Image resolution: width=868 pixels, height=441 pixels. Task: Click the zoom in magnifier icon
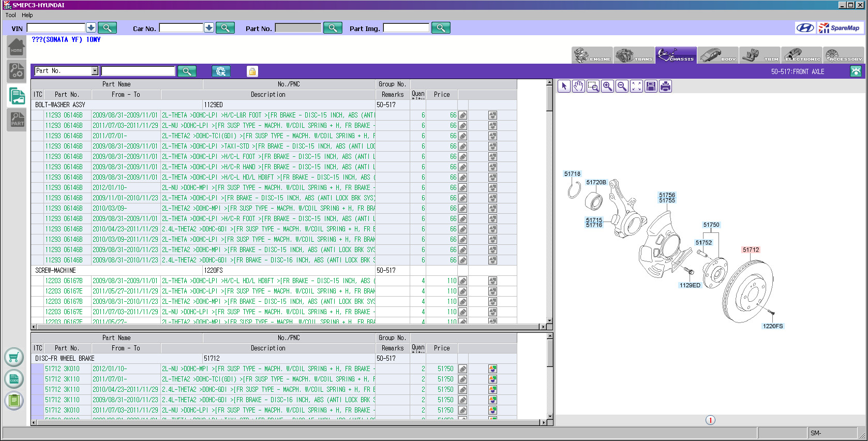[x=607, y=86]
